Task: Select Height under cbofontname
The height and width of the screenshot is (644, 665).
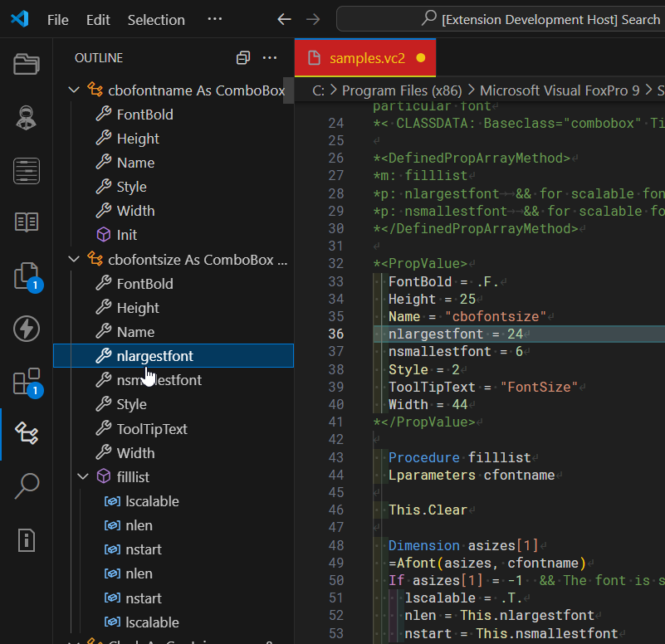Action: tap(174, 139)
